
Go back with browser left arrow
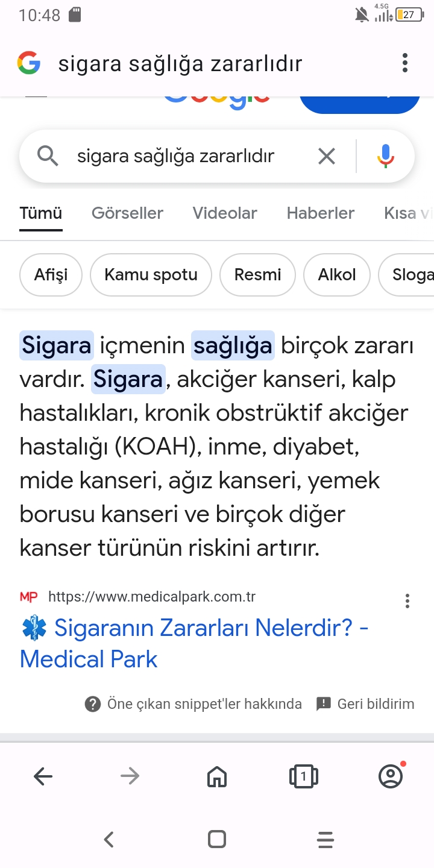[x=43, y=776]
